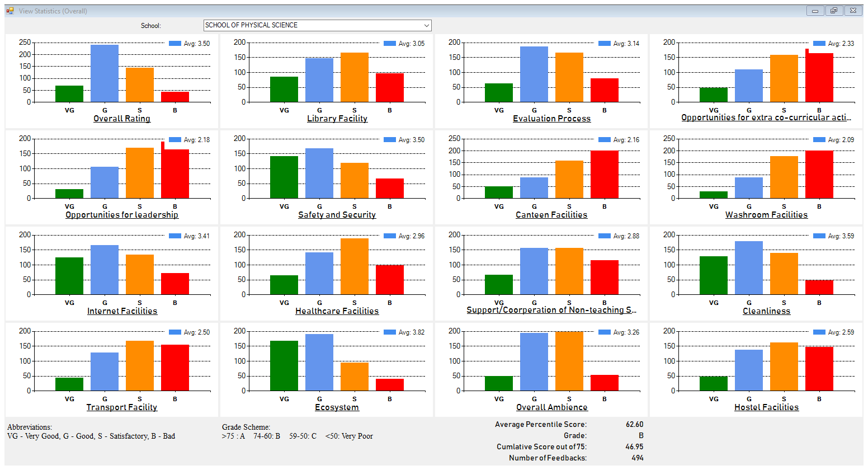
Task: Click the Overall Rating chart title
Action: (x=122, y=119)
